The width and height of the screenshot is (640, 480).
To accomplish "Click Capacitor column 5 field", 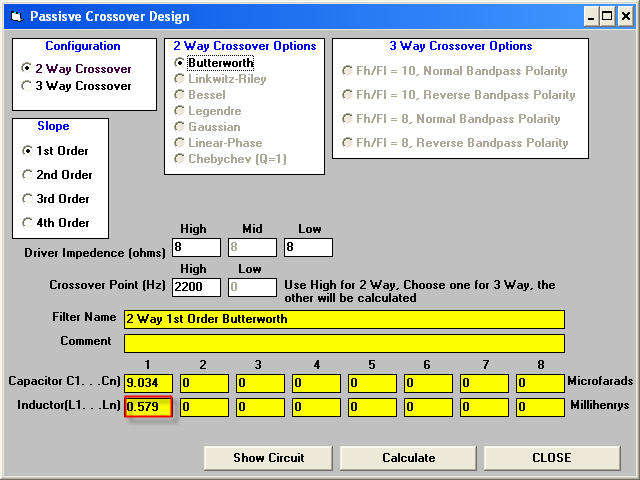I will click(x=372, y=383).
